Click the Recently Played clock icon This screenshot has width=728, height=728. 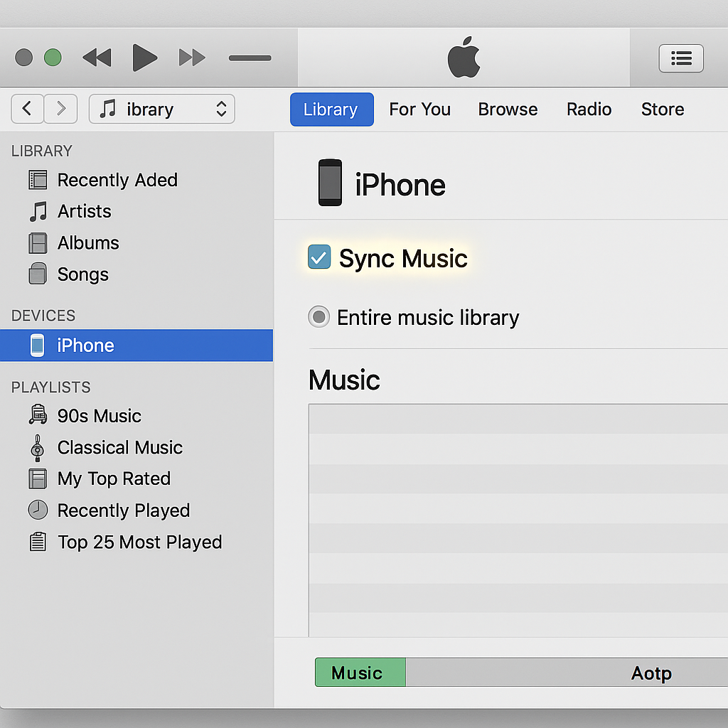click(x=38, y=510)
